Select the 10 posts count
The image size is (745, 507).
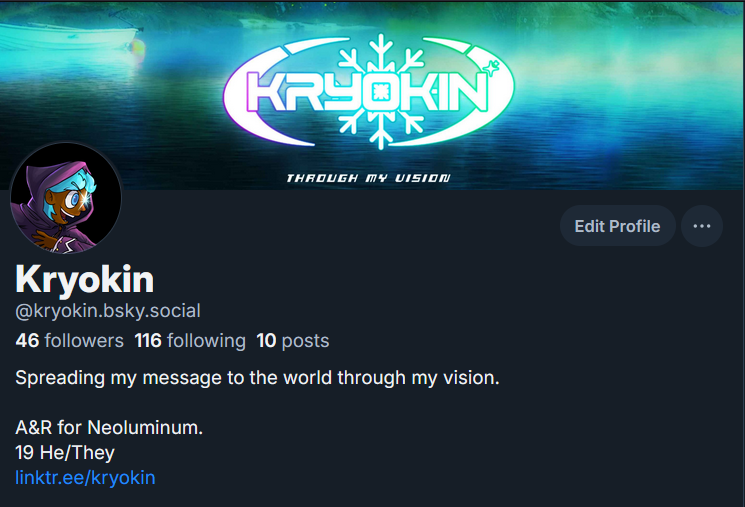pyautogui.click(x=293, y=341)
